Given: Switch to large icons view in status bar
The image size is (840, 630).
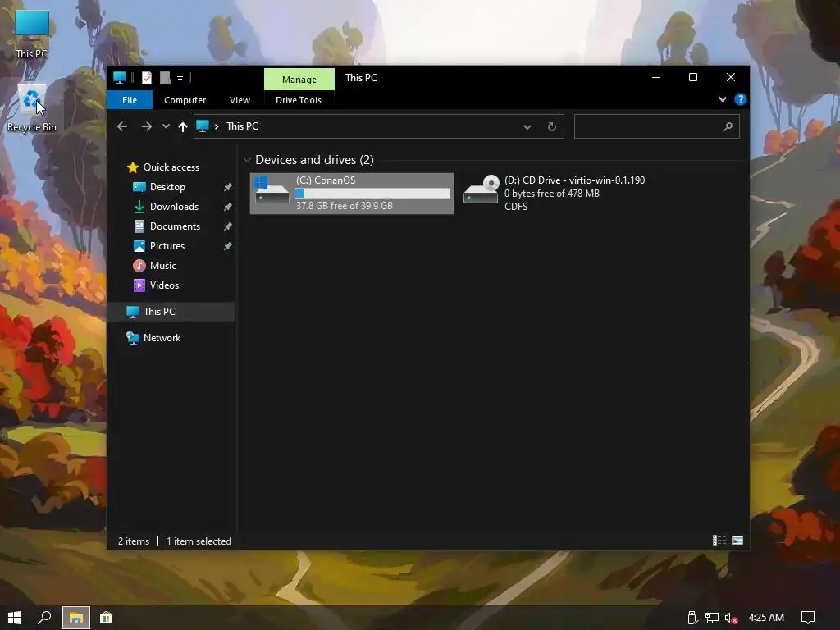Looking at the screenshot, I should coord(737,541).
